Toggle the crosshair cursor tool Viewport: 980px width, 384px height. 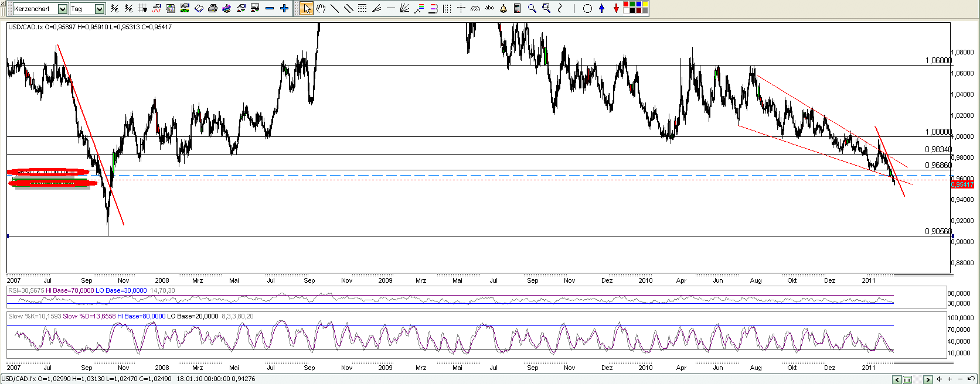[x=461, y=8]
